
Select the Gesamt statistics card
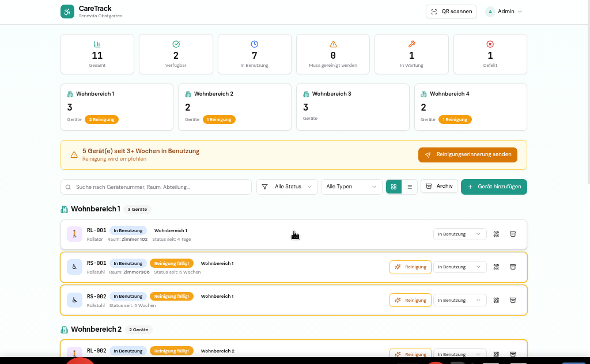tap(97, 54)
